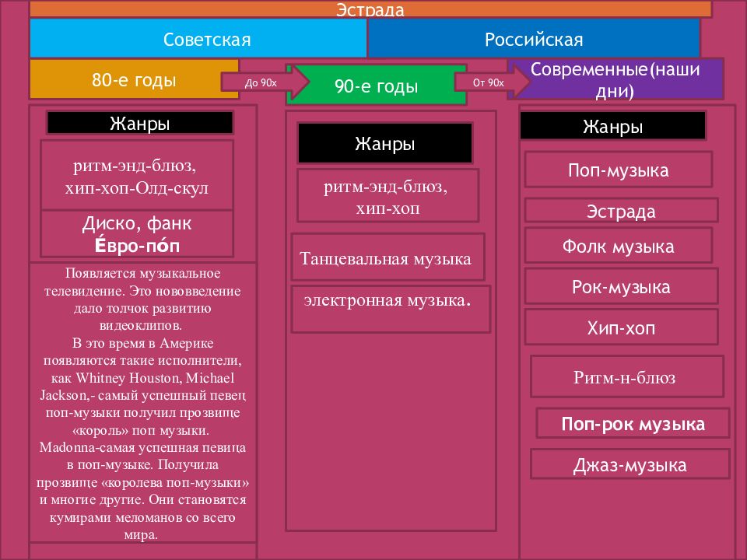Click the "До 90х" arrow
The height and width of the screenshot is (560, 747).
click(265, 82)
